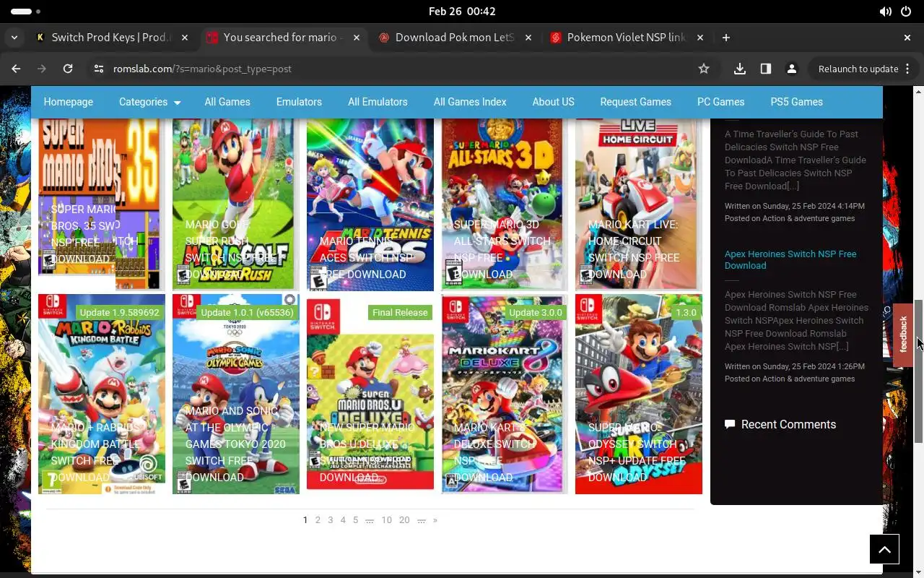The image size is (924, 578).
Task: Open the browser downloads icon
Action: click(739, 69)
